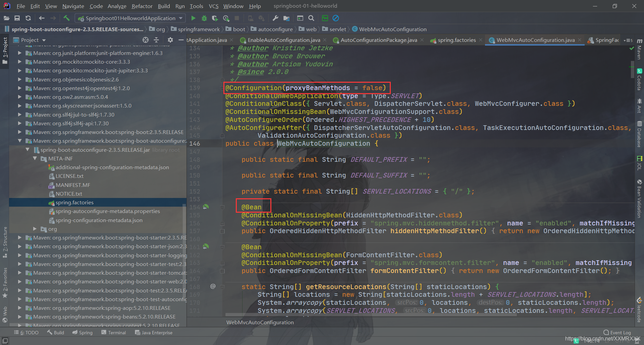644x345 pixels.
Task: Open the Spring tool window
Action: tap(83, 333)
